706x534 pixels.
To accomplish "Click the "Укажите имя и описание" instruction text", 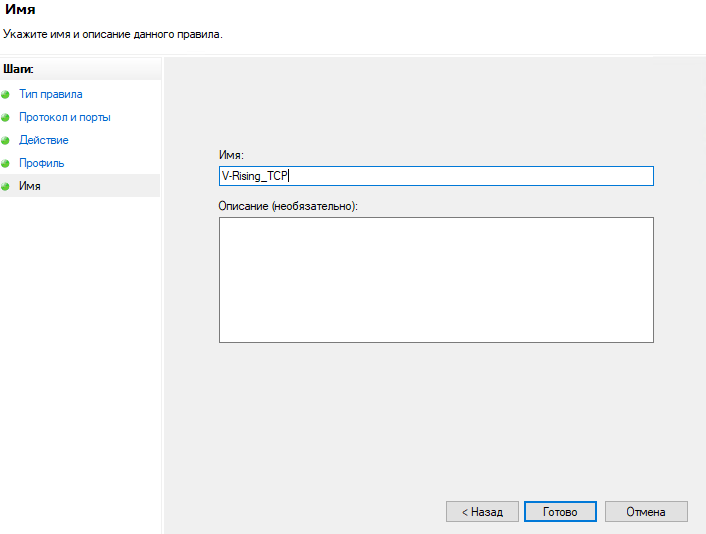I will 112,34.
